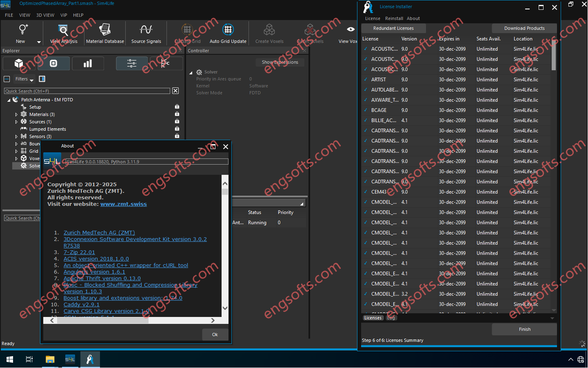Toggle the tree hierarchy panel button
This screenshot has width=588, height=368.
point(165,63)
